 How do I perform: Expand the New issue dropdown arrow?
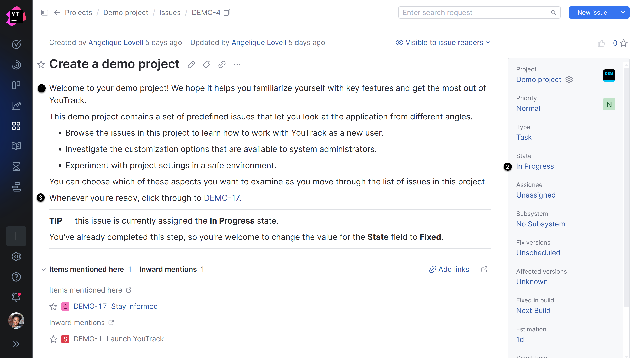623,12
